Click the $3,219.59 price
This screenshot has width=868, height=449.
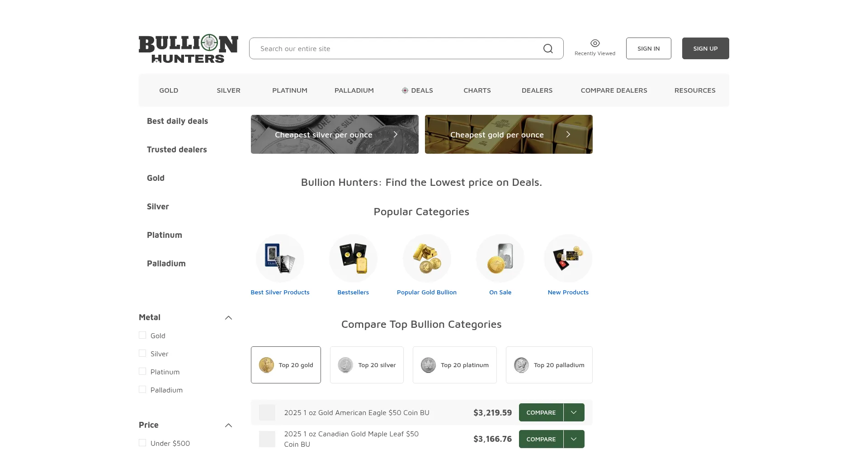pos(492,412)
